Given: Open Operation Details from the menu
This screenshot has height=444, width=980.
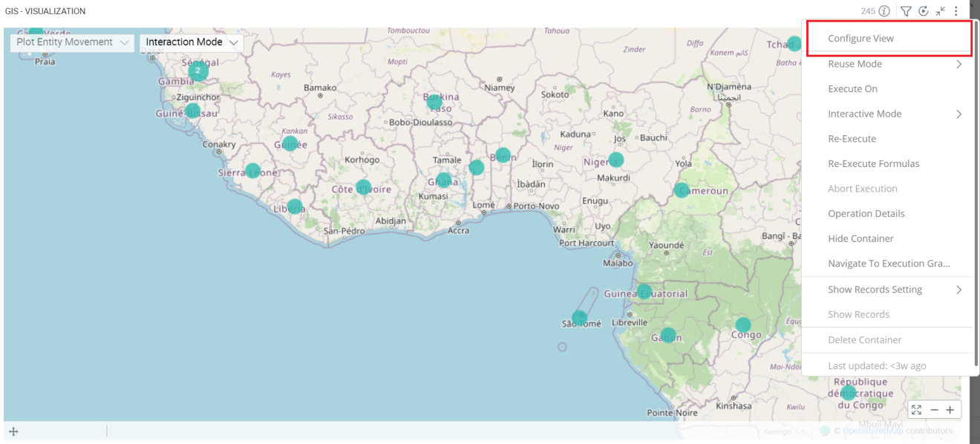Looking at the screenshot, I should tap(888, 213).
